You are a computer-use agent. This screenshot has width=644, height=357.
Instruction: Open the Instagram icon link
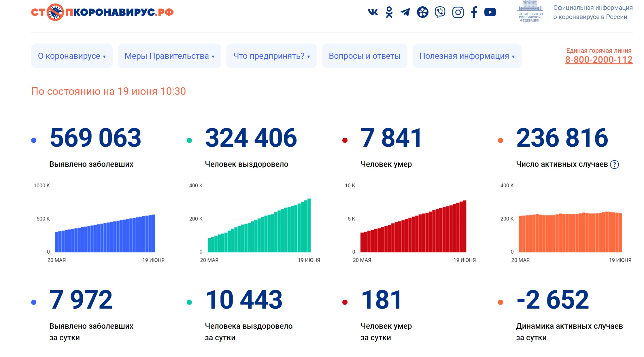(x=458, y=12)
